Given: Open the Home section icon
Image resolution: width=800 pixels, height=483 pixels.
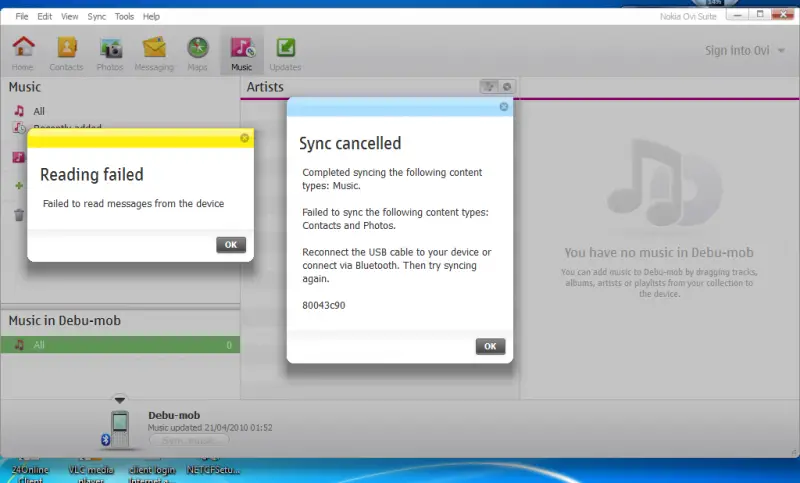Looking at the screenshot, I should (x=22, y=48).
